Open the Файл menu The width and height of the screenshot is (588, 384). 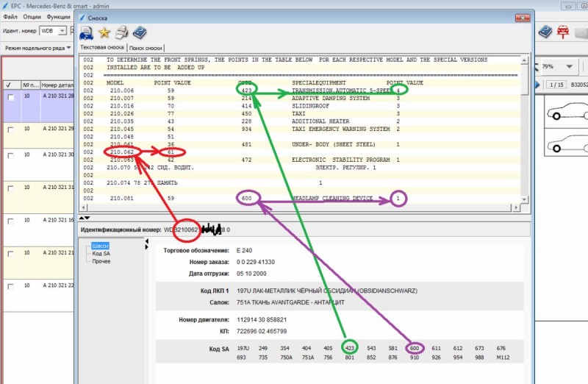pyautogui.click(x=10, y=16)
